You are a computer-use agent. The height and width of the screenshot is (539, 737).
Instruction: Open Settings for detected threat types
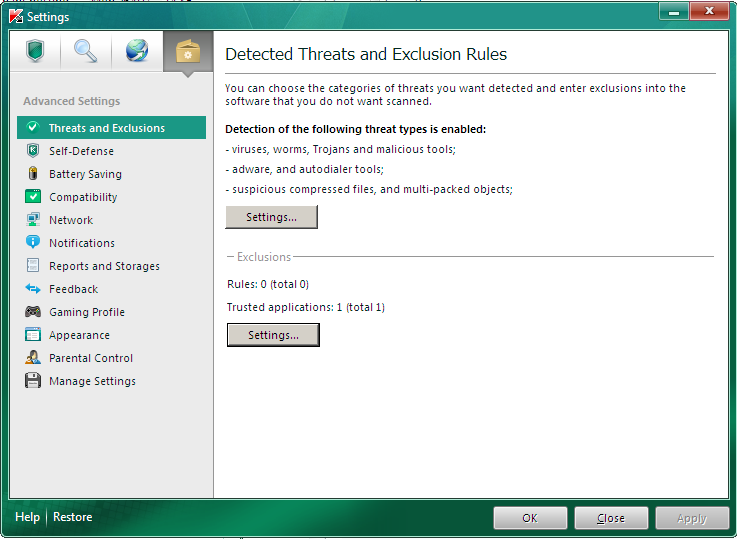coord(271,217)
